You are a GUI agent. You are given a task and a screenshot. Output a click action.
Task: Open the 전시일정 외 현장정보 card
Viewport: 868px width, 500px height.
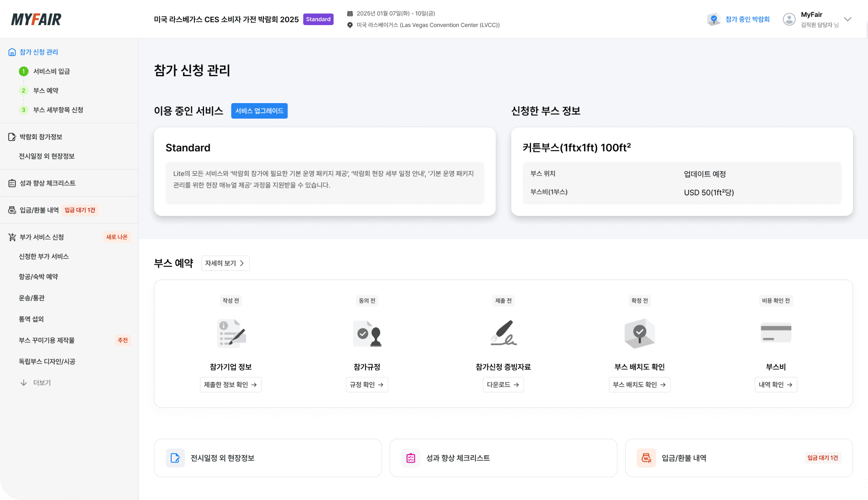coord(267,458)
